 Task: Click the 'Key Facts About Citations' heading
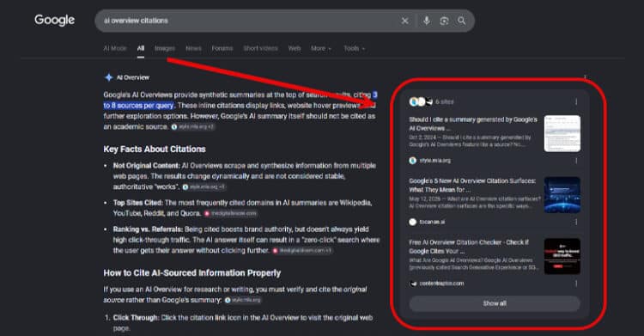coord(155,149)
